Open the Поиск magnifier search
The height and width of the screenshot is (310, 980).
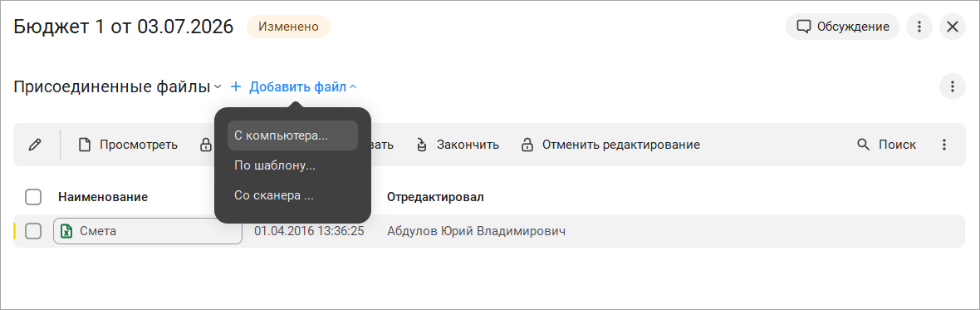click(x=863, y=145)
